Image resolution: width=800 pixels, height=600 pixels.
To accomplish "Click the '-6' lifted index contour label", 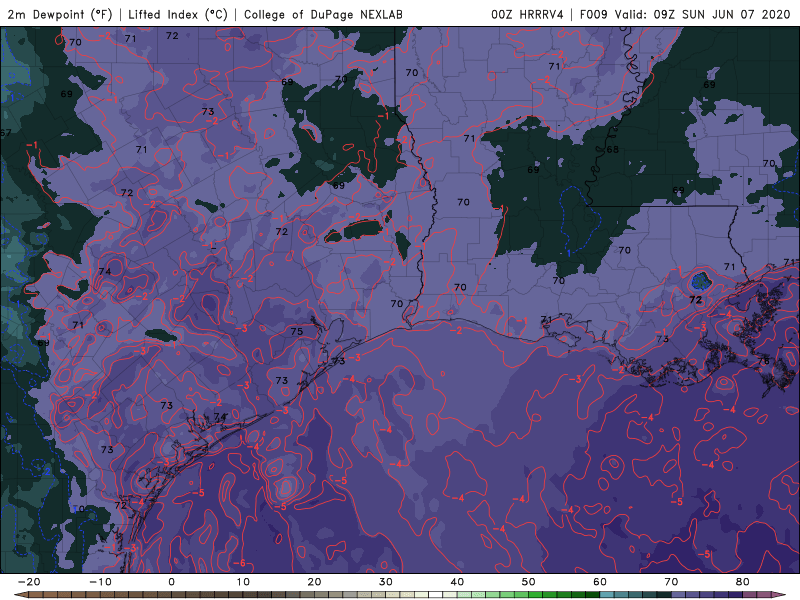I will click(239, 563).
